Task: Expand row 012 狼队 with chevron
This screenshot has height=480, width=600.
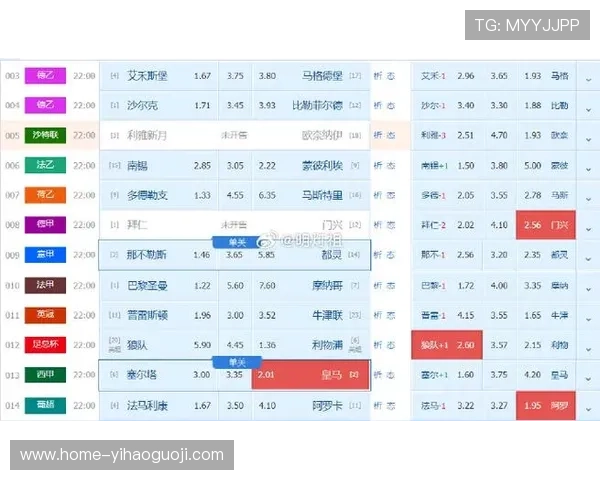Action: (589, 349)
